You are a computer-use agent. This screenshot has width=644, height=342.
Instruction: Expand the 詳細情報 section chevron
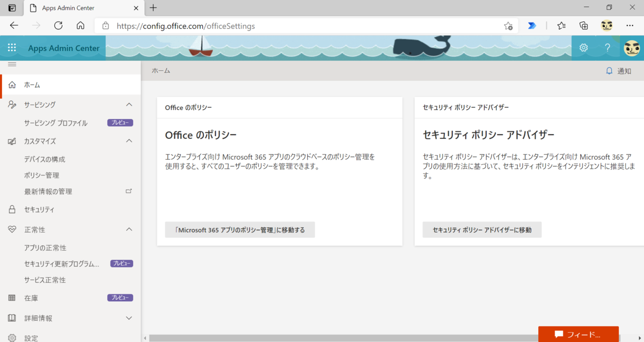click(x=129, y=318)
